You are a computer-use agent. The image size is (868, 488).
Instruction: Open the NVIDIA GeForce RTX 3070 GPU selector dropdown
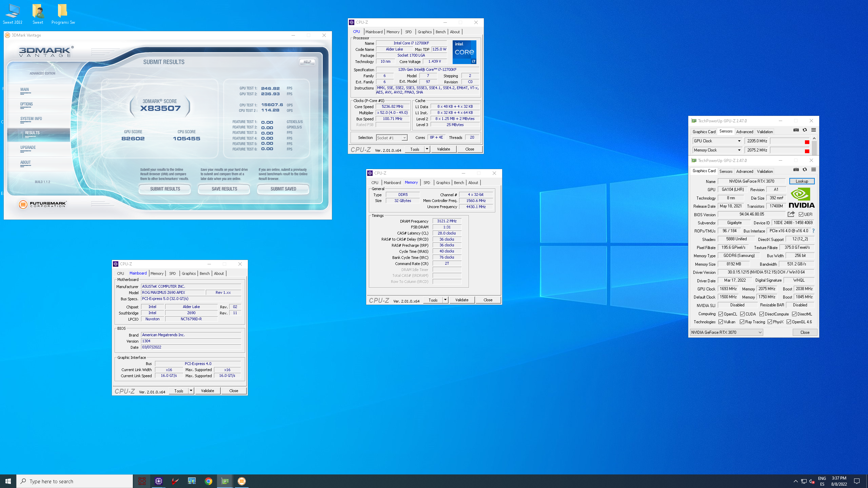pyautogui.click(x=727, y=332)
